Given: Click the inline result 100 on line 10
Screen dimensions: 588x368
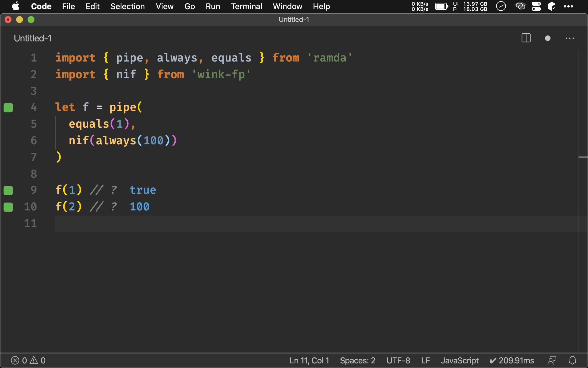Looking at the screenshot, I should [x=140, y=207].
